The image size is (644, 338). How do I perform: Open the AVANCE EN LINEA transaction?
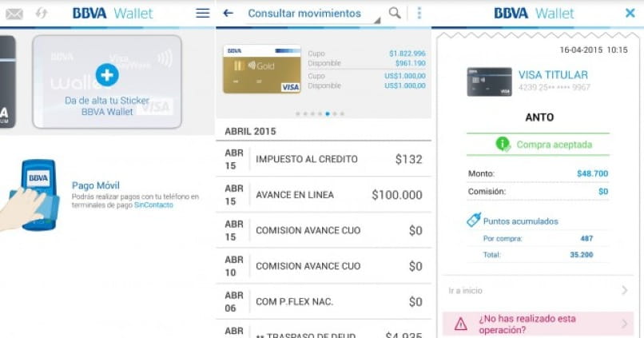tap(324, 195)
